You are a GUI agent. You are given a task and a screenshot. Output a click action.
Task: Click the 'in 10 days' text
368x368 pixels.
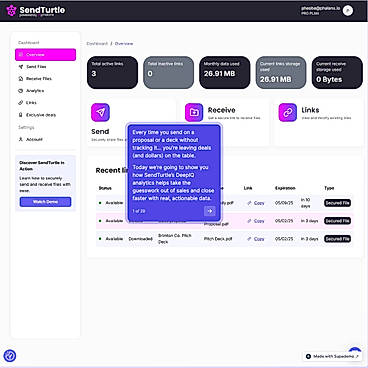click(x=306, y=203)
